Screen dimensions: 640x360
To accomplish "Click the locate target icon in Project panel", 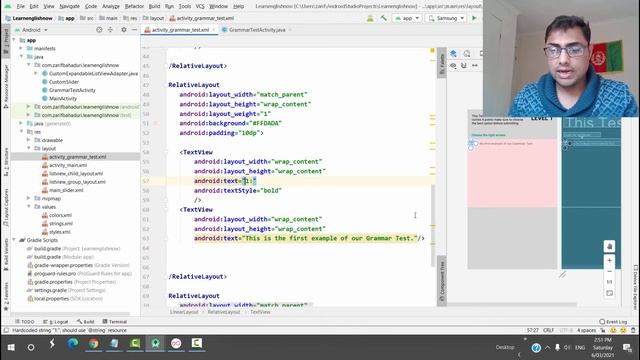I will point(99,30).
